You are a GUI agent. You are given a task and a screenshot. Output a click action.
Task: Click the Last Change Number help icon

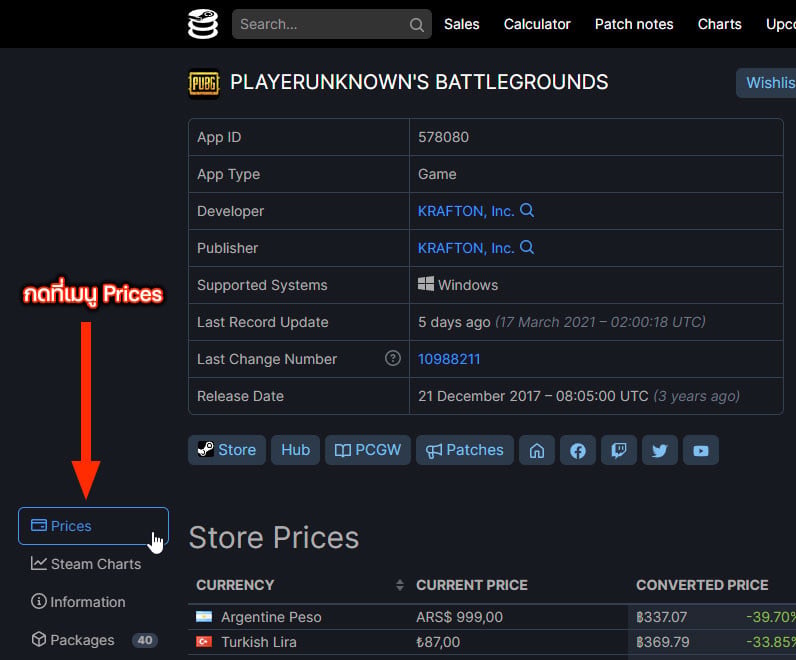(392, 358)
